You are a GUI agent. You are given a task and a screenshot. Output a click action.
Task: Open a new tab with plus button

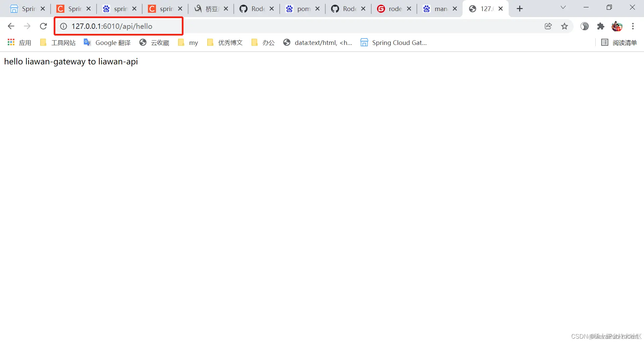(x=520, y=9)
